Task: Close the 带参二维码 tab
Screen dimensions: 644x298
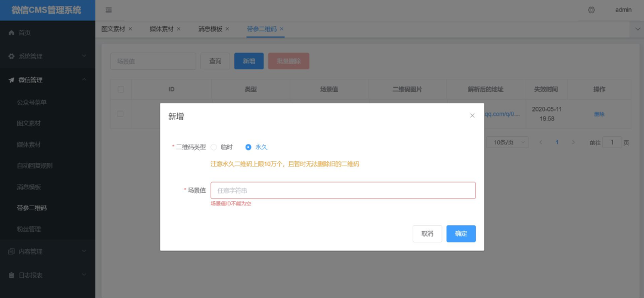Action: point(281,29)
